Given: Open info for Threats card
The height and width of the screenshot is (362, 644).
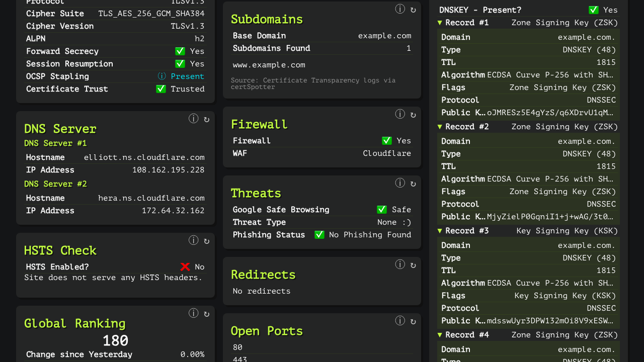Looking at the screenshot, I should (400, 183).
